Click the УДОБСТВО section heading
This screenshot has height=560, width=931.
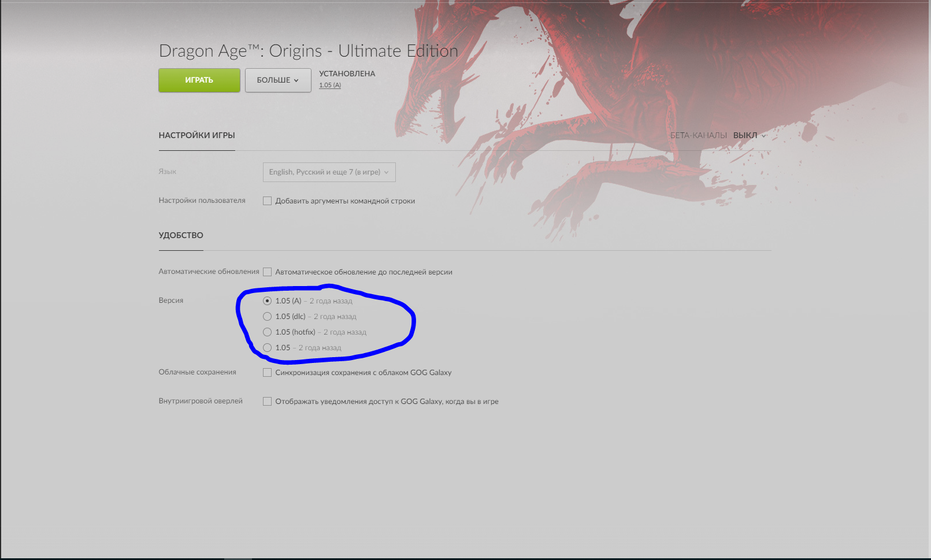181,236
